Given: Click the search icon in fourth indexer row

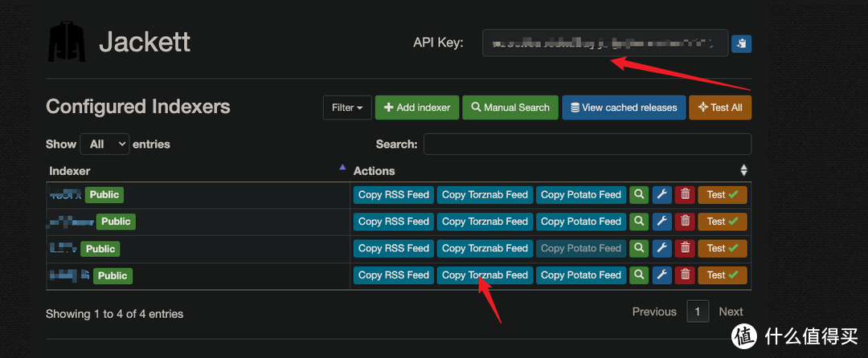Looking at the screenshot, I should coord(639,275).
